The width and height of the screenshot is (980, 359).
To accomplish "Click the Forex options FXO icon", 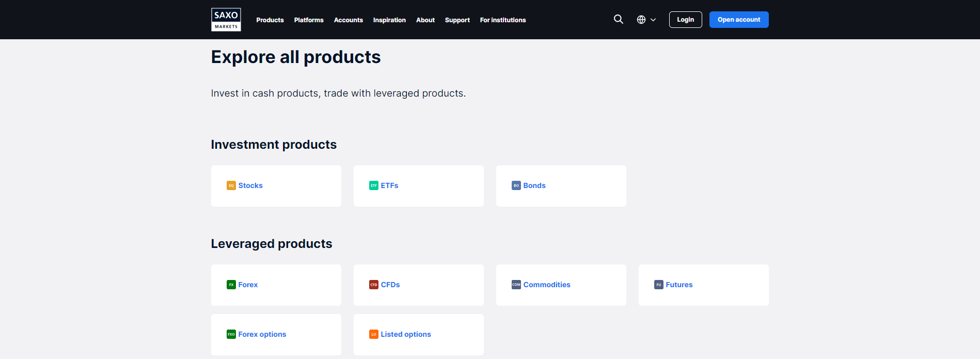I will point(231,334).
